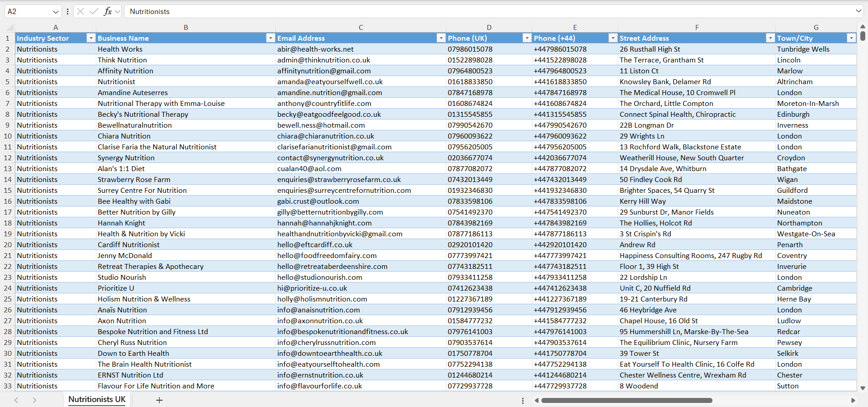Image resolution: width=868 pixels, height=407 pixels.
Task: Open Street Address filter dropdown
Action: point(770,38)
